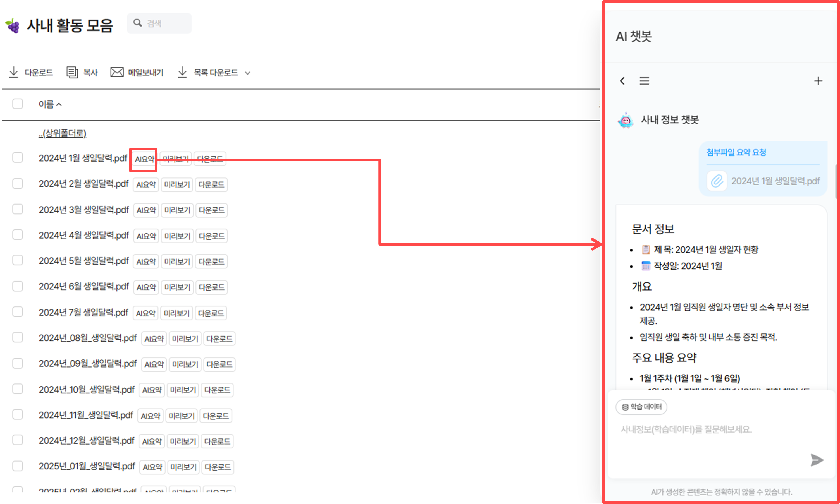Click the paper plane send icon
This screenshot has width=840, height=504.
click(817, 460)
